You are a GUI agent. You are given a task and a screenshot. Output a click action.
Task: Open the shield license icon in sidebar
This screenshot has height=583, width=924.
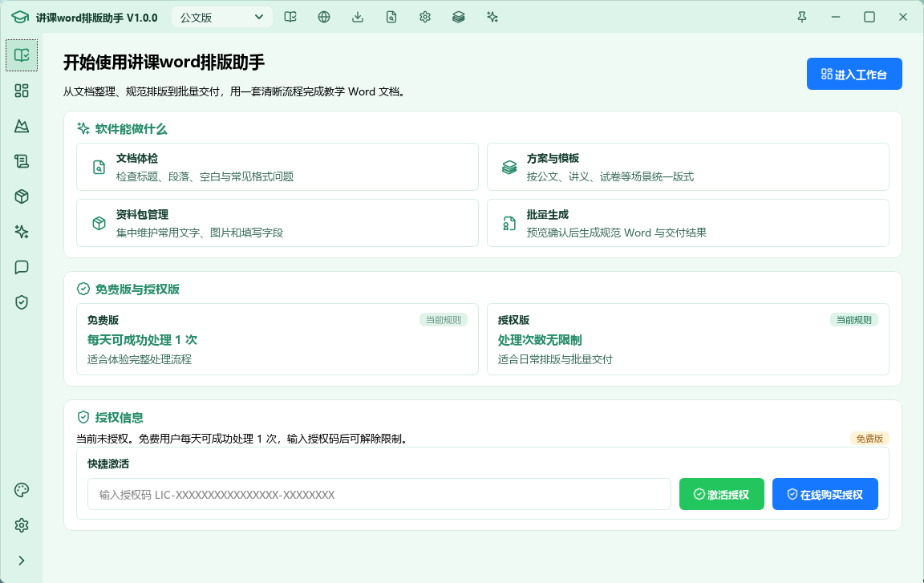tap(22, 302)
